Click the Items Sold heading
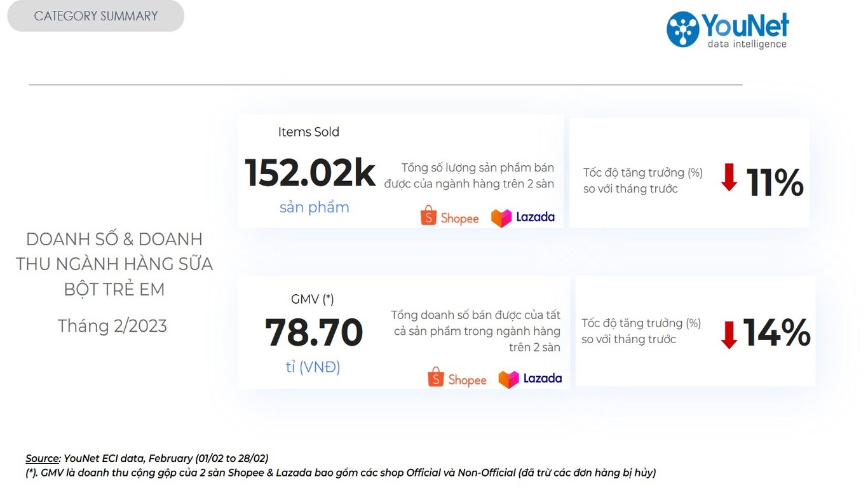Image resolution: width=868 pixels, height=488 pixels. pos(309,132)
